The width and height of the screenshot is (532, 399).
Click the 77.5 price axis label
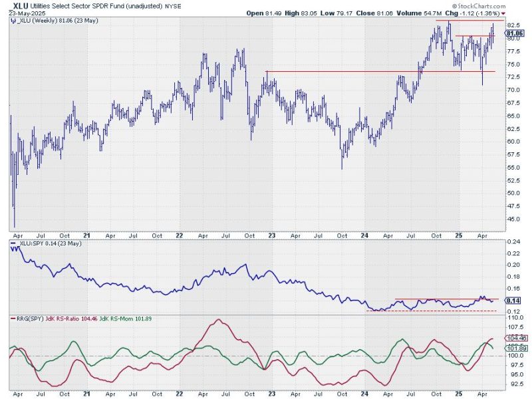coord(513,51)
